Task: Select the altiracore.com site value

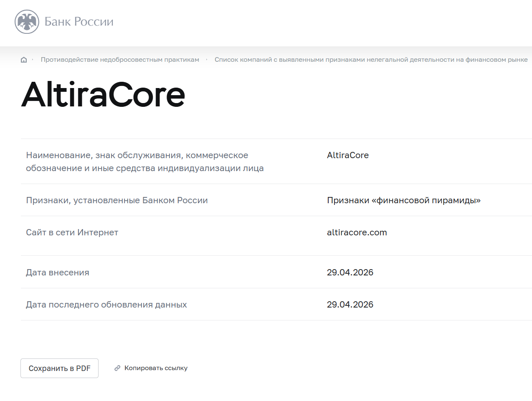Action: [x=357, y=232]
